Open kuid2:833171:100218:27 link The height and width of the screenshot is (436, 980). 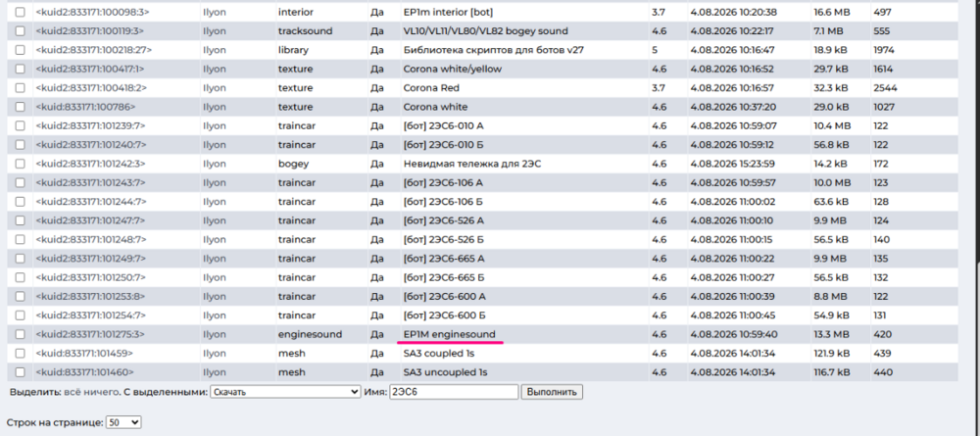pos(94,50)
